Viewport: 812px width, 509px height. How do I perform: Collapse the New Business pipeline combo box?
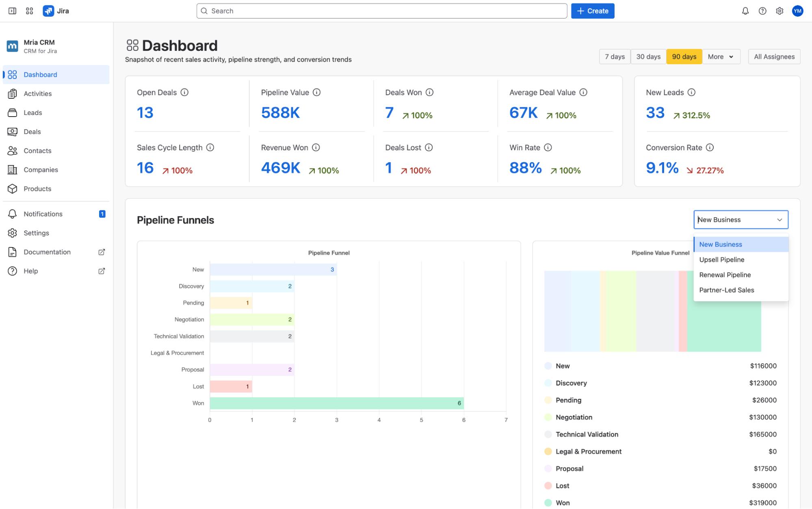coord(741,220)
